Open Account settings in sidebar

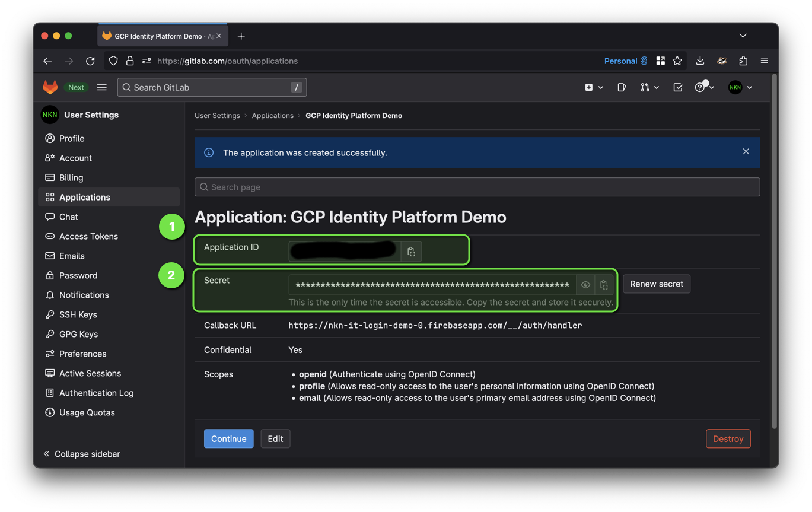coord(109,158)
